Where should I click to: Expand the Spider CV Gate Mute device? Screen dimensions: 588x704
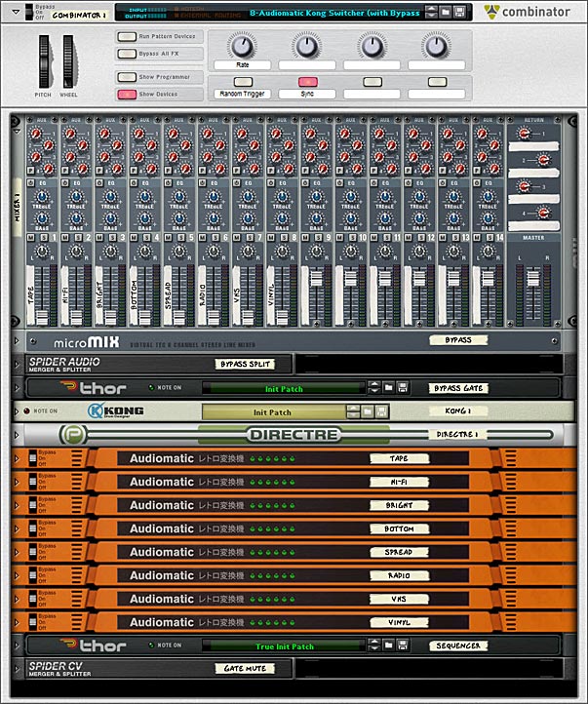tap(17, 669)
